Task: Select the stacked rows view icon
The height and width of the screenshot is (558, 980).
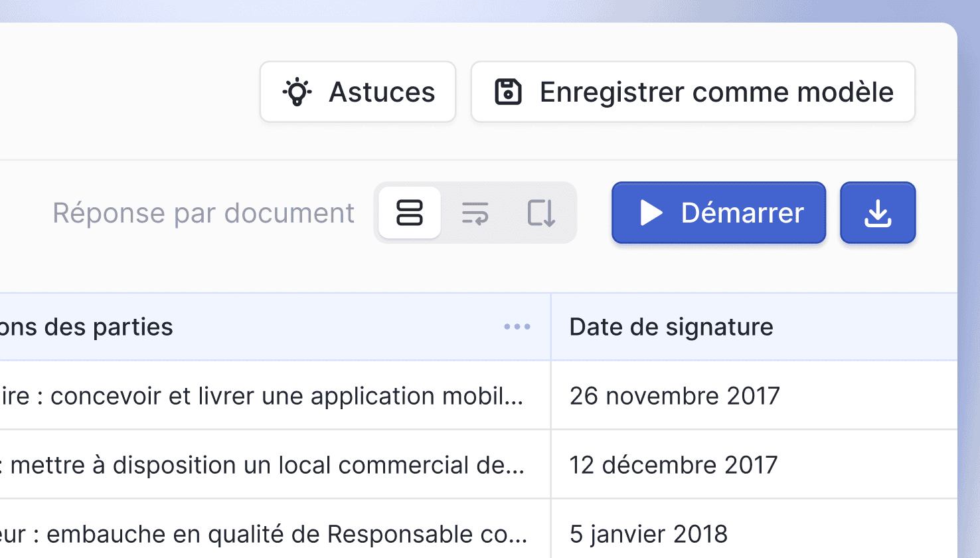Action: click(x=410, y=213)
